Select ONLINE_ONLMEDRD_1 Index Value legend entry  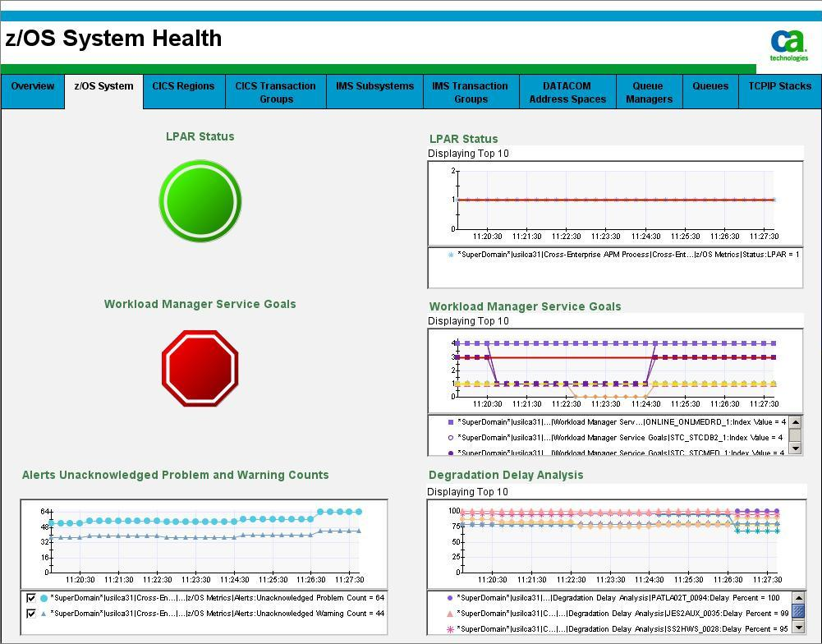click(621, 421)
